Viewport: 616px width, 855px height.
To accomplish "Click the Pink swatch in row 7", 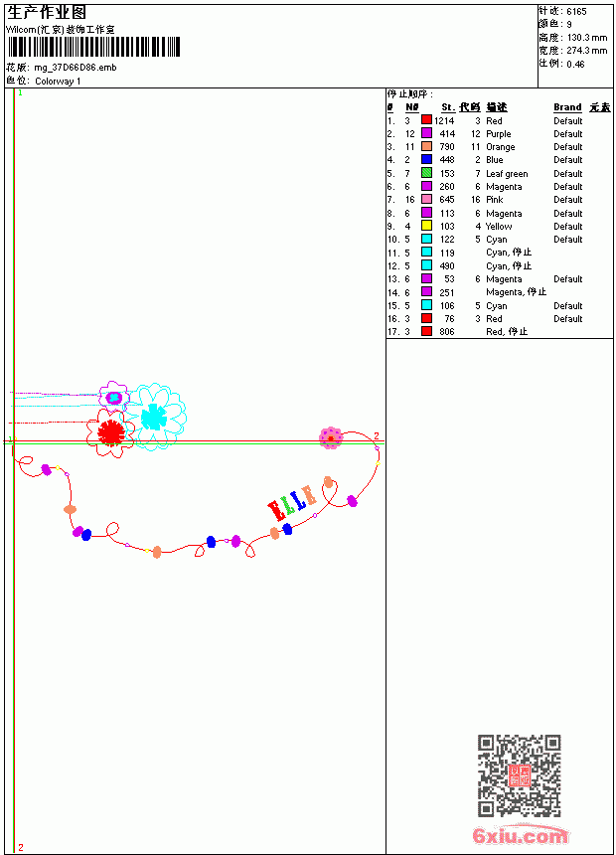I will click(x=427, y=199).
